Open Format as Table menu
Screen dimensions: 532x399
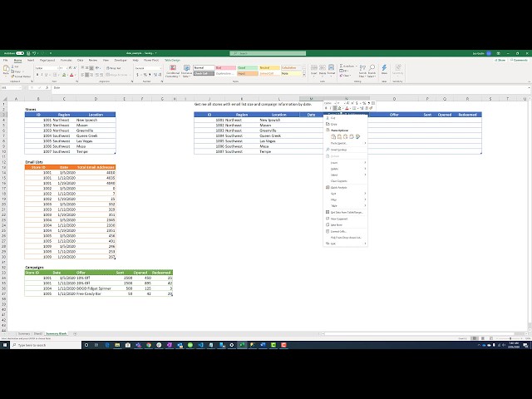pyautogui.click(x=186, y=71)
